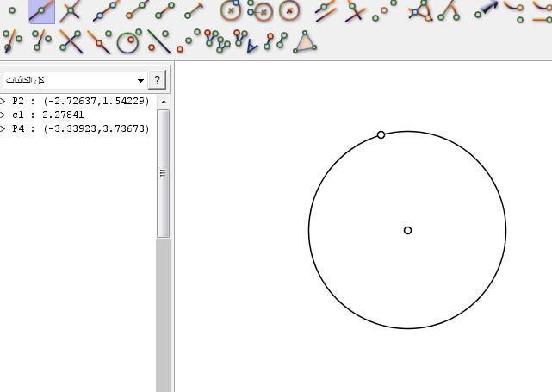Viewport: 552px width, 392px height.
Task: Open the object filter dropdown كل الكائنات
Action: click(75, 80)
